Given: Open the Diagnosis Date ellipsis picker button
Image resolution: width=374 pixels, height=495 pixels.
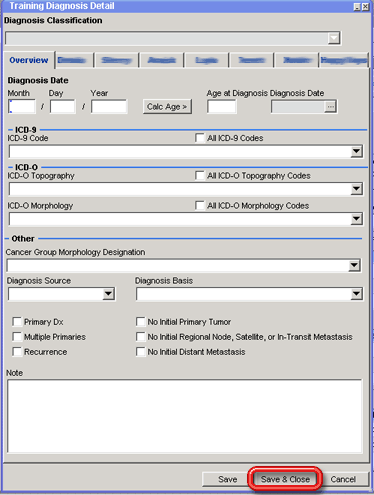Looking at the screenshot, I should (x=330, y=107).
